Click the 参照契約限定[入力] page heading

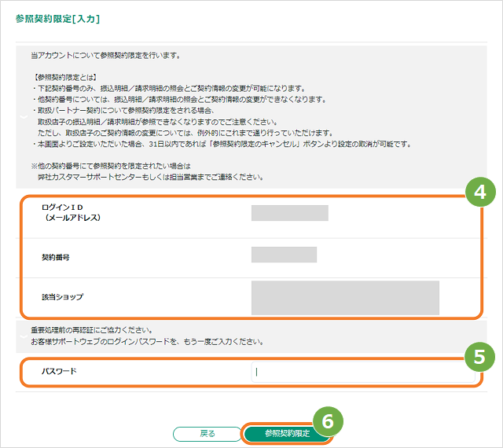[x=57, y=19]
